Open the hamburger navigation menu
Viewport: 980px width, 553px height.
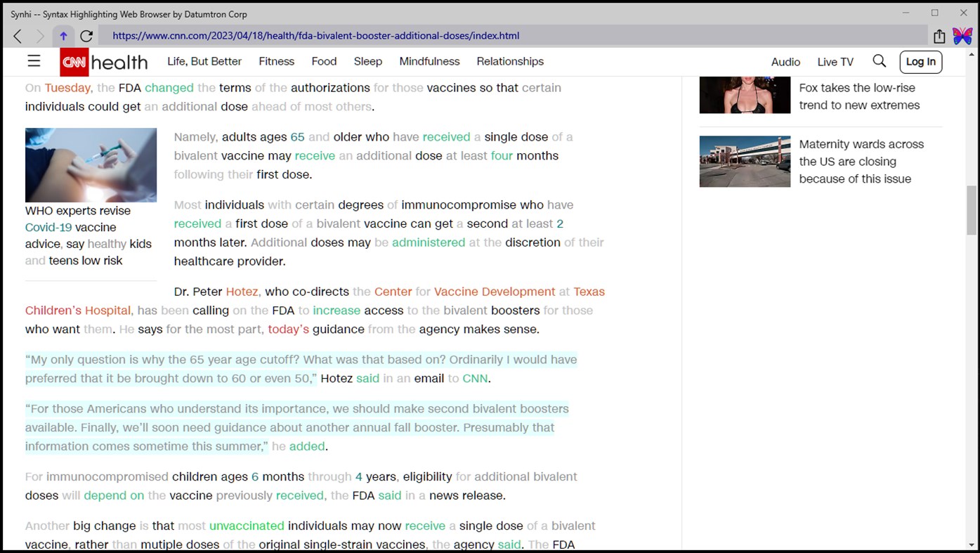tap(33, 61)
